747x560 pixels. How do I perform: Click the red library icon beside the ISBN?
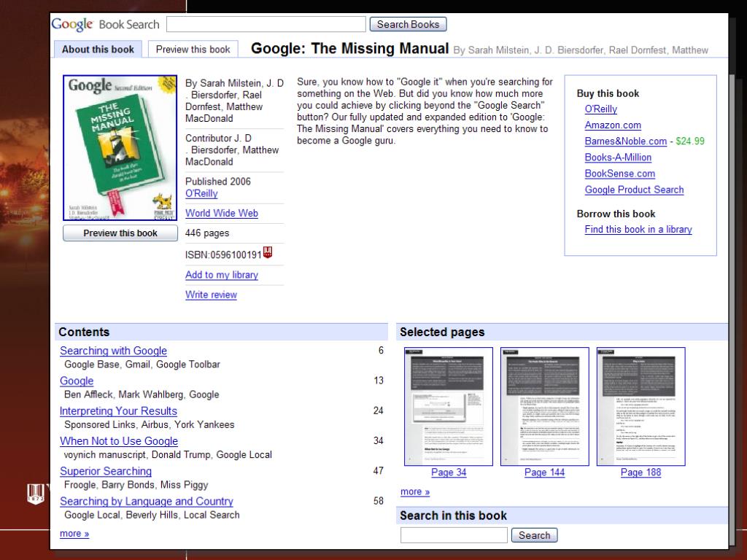(267, 252)
